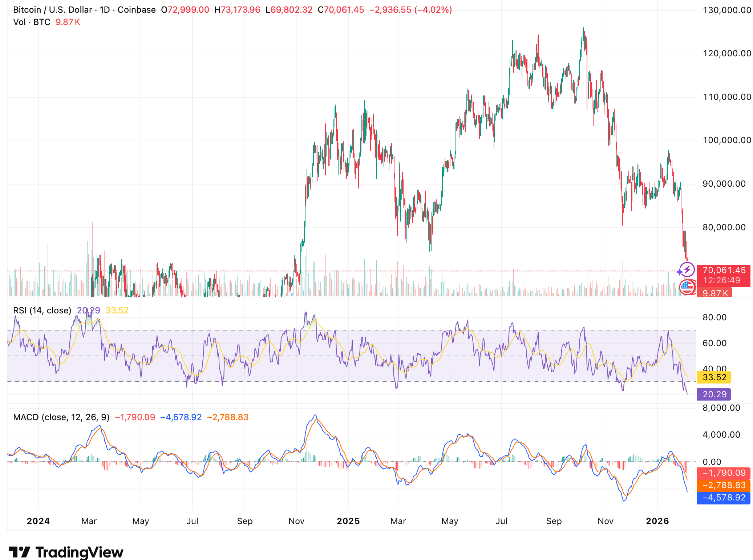
Task: Click the 2025 year marker on time axis
Action: click(x=348, y=521)
